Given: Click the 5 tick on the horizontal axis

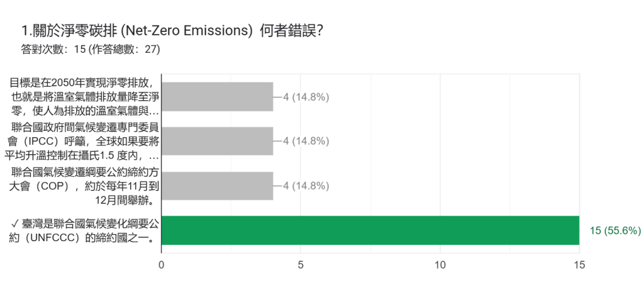Looking at the screenshot, I should click(x=301, y=265).
